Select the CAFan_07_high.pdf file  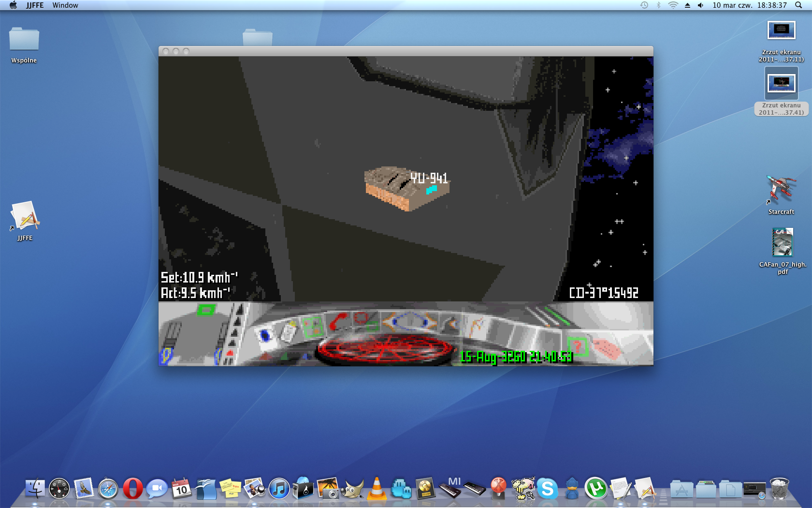click(783, 251)
